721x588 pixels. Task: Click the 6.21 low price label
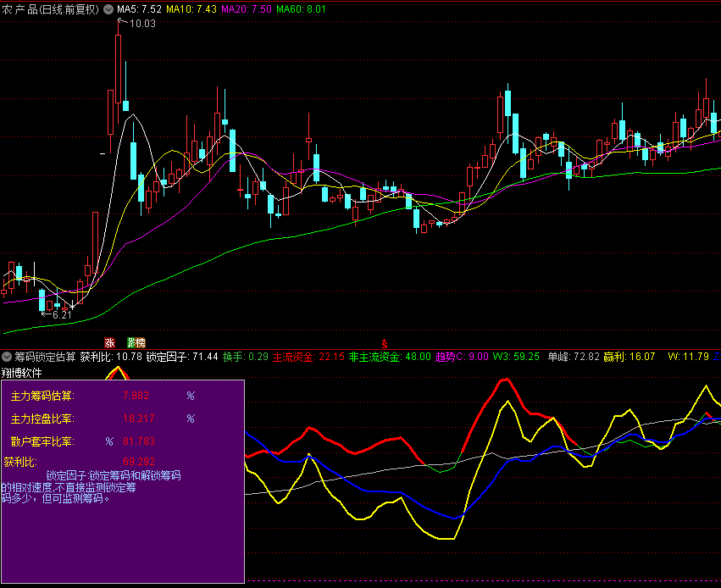point(62,315)
